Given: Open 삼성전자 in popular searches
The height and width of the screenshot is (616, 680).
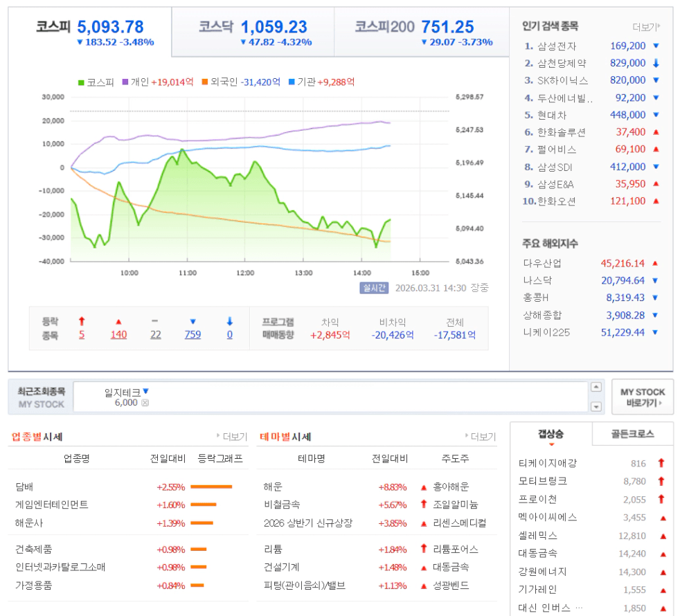Looking at the screenshot, I should [x=557, y=46].
